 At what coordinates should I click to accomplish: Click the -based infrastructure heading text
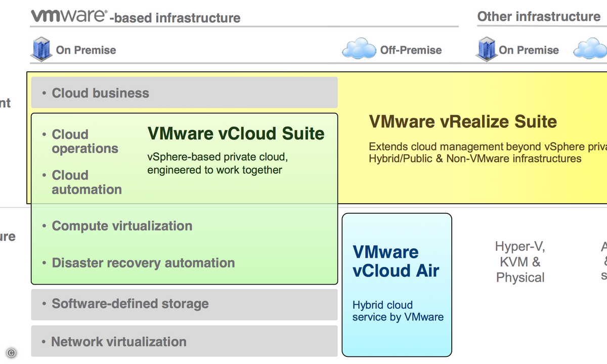click(175, 18)
